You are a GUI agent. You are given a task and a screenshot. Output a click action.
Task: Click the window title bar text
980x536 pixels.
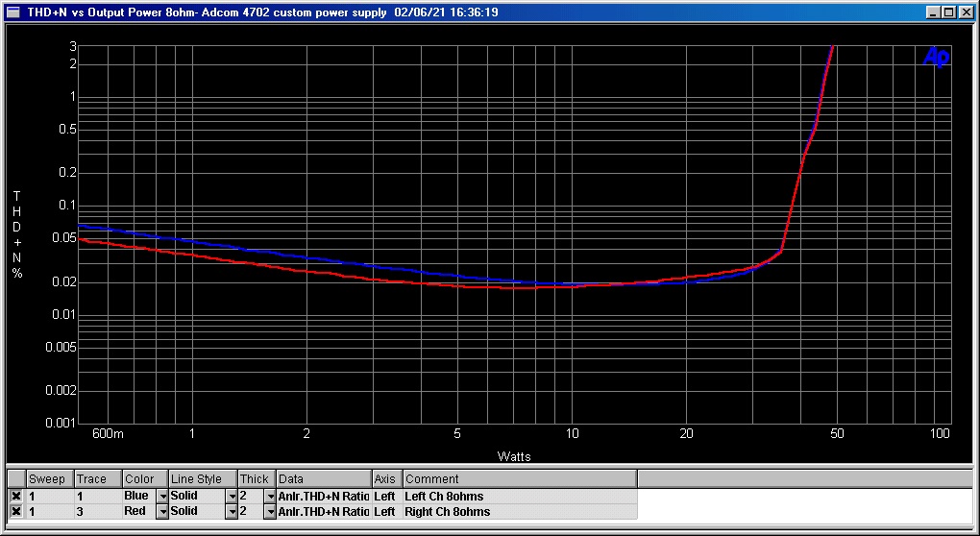pyautogui.click(x=262, y=12)
